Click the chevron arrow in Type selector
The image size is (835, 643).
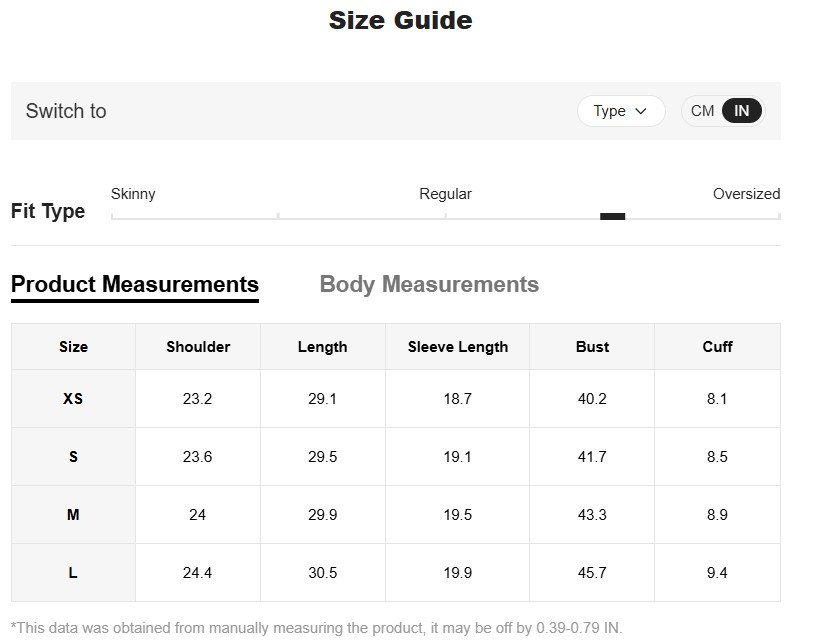[641, 111]
